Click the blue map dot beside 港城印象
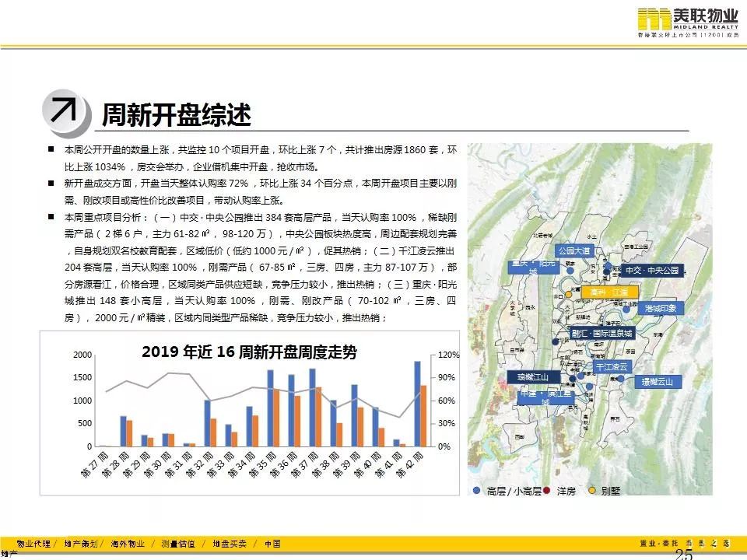Viewport: 747px width, 560px height. pos(626,309)
